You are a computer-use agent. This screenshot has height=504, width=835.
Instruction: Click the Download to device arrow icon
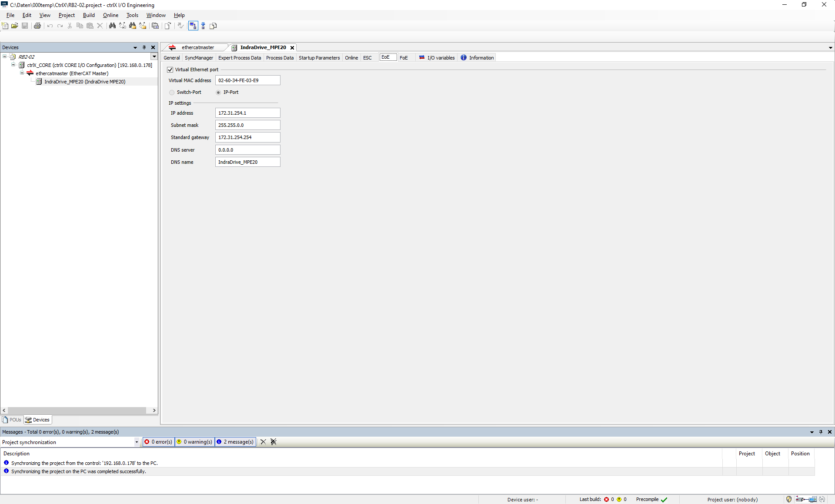pos(203,26)
